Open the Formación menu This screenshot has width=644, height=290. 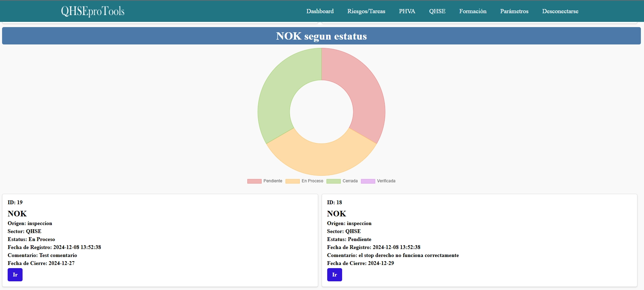[x=473, y=11]
